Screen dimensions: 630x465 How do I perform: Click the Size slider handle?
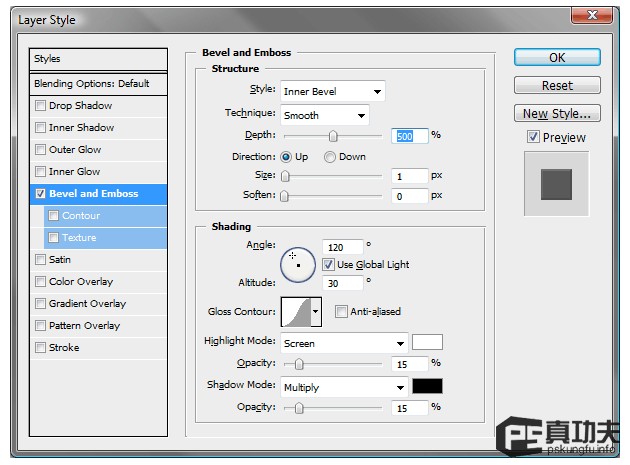click(285, 176)
